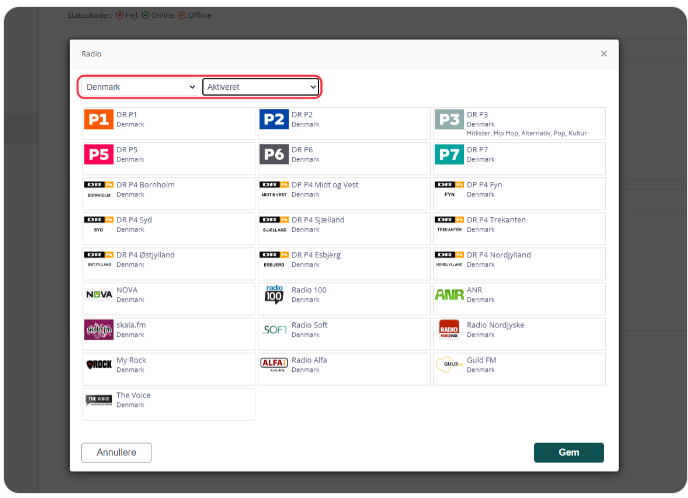Click the "DR P4 Nordjylland" text

click(498, 255)
